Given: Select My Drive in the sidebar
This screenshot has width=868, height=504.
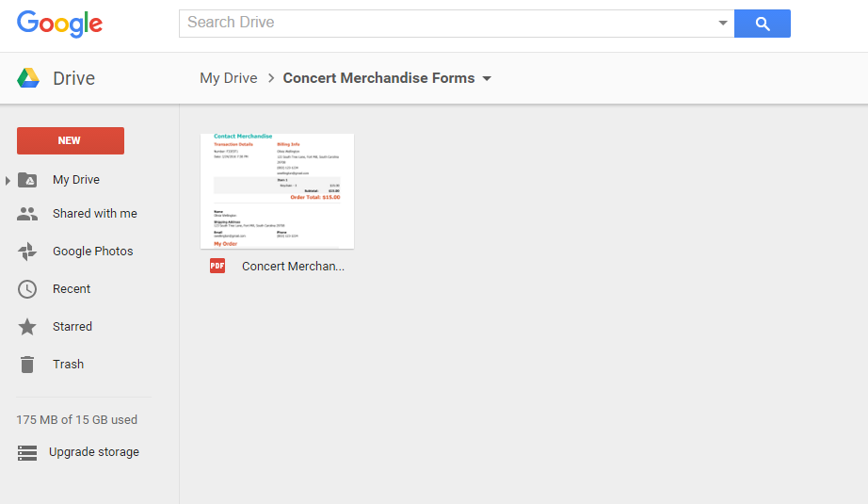Looking at the screenshot, I should point(76,179).
